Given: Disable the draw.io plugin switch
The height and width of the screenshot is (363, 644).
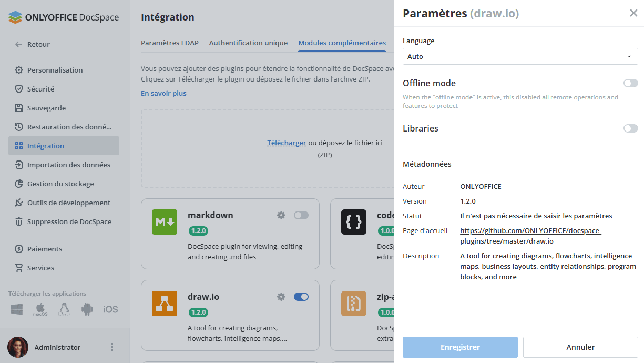Looking at the screenshot, I should click(301, 297).
